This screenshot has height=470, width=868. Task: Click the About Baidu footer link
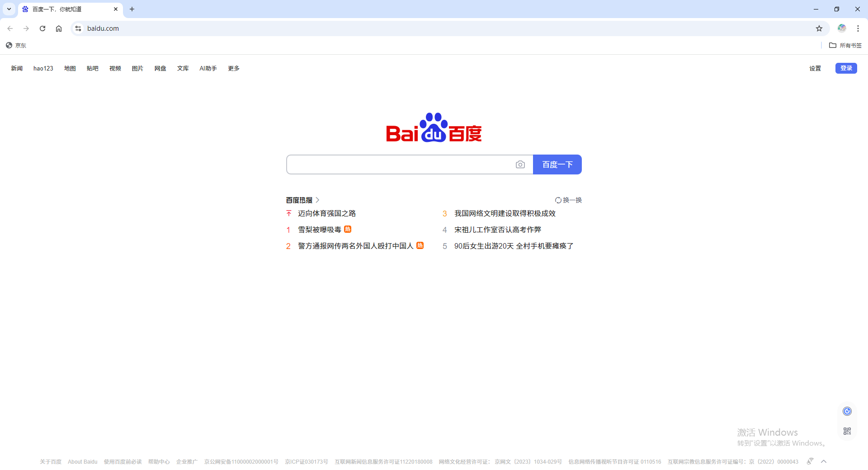point(83,462)
